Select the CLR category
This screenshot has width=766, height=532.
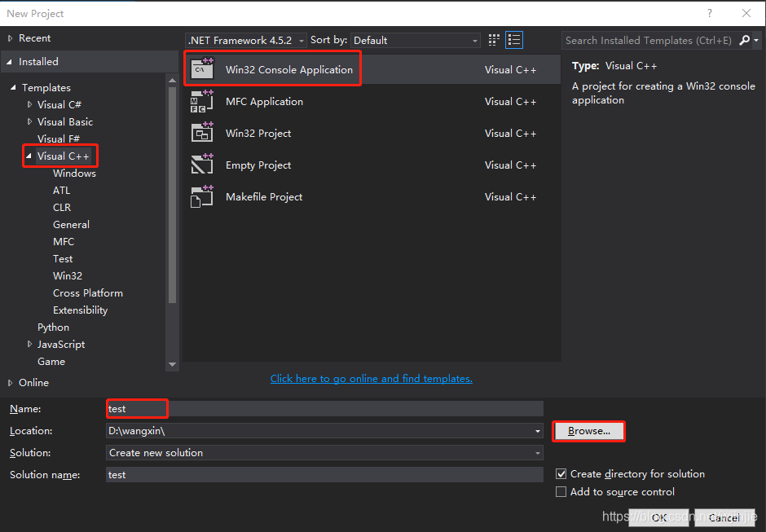pos(62,208)
